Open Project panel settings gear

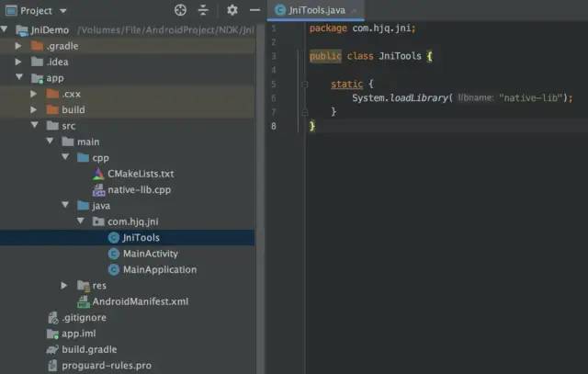click(x=232, y=10)
